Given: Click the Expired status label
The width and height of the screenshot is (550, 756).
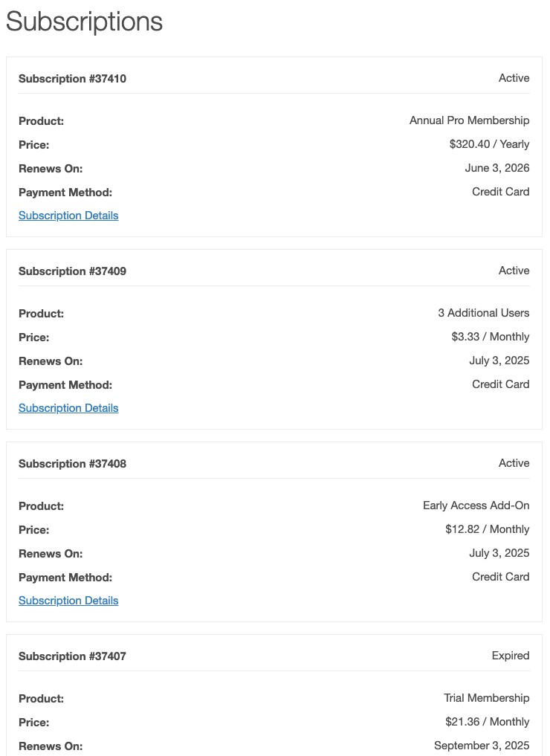Looking at the screenshot, I should 511,656.
